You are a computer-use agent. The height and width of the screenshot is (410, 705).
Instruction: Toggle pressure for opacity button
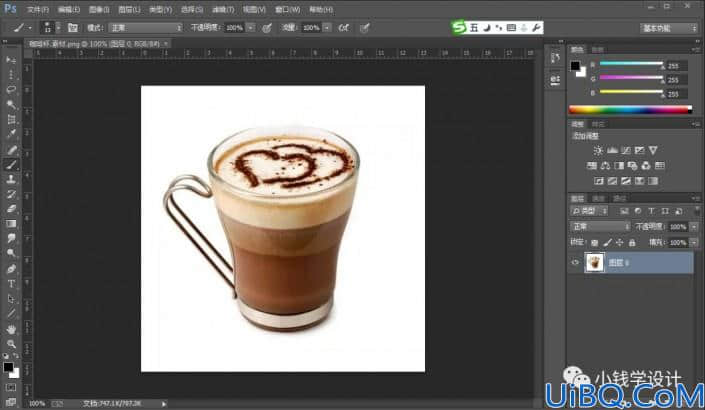click(x=267, y=28)
